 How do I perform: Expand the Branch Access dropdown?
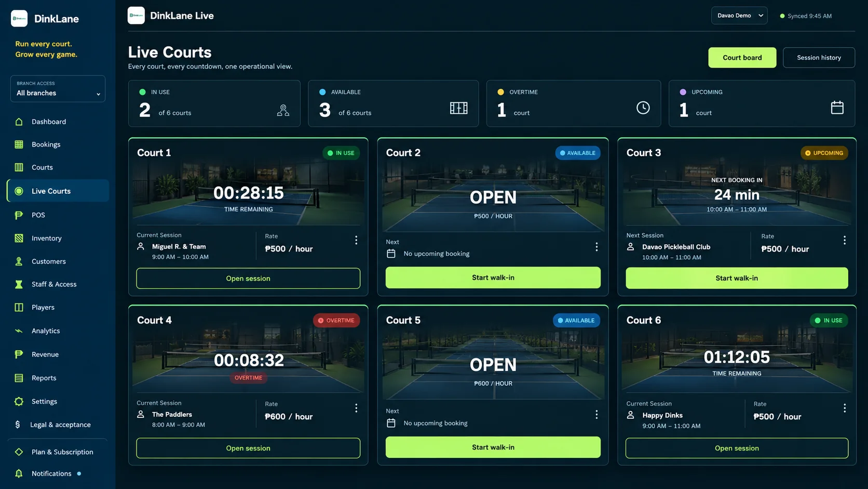58,89
